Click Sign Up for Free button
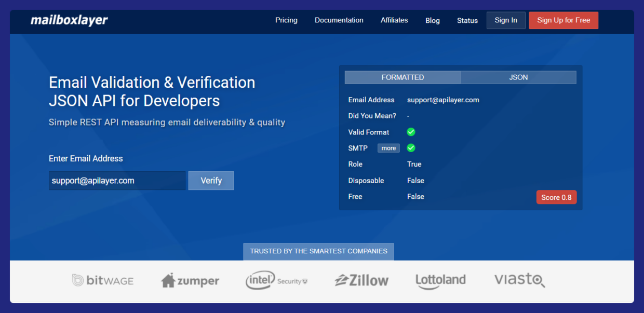This screenshot has width=644, height=313. (x=563, y=20)
